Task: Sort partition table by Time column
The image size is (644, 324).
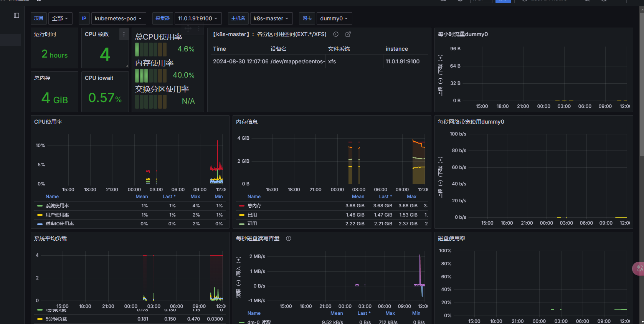Action: (x=220, y=49)
